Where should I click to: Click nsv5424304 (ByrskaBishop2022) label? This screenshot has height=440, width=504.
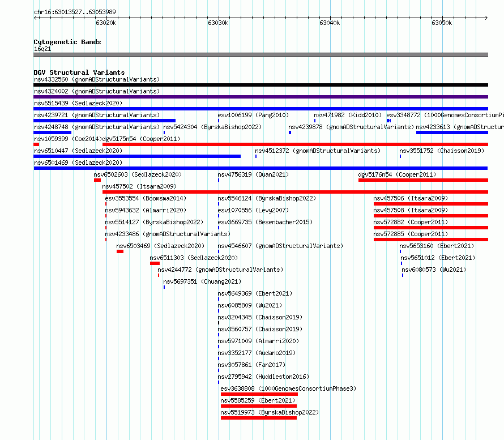pyautogui.click(x=212, y=127)
